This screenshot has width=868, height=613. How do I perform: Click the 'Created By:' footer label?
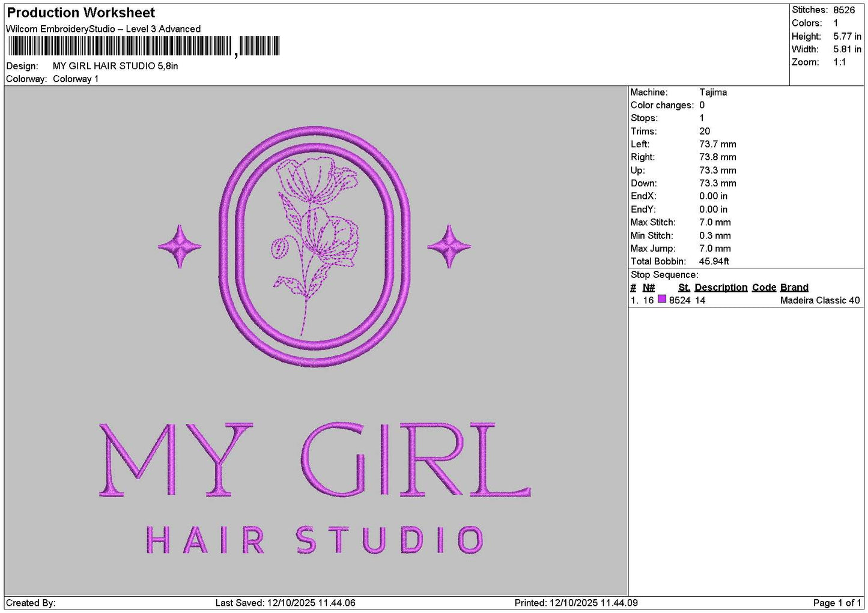click(31, 603)
